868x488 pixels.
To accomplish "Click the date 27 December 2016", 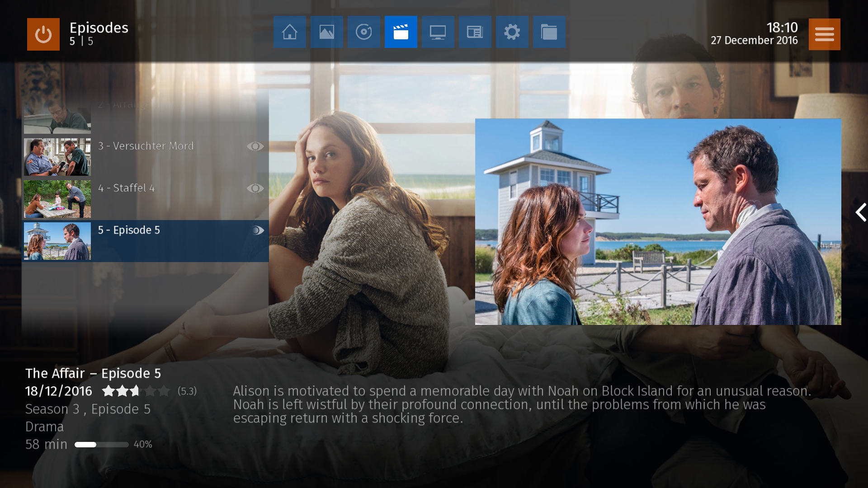I will coord(754,40).
